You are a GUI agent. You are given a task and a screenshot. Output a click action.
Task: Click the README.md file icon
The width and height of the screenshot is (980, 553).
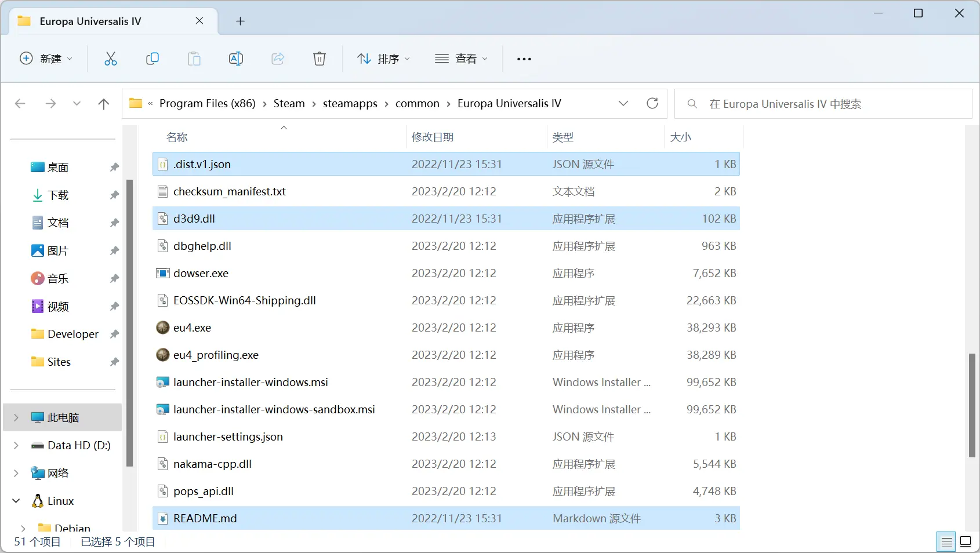[x=163, y=518]
